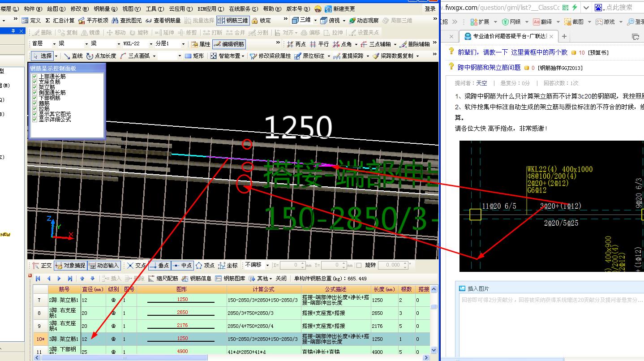Expand 智能布置 smart layout dropdown
This screenshot has width=644, height=361.
click(243, 56)
